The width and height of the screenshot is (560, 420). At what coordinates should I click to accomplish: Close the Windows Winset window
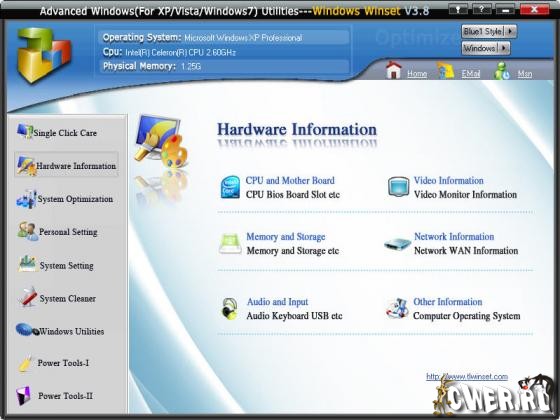coord(534,9)
